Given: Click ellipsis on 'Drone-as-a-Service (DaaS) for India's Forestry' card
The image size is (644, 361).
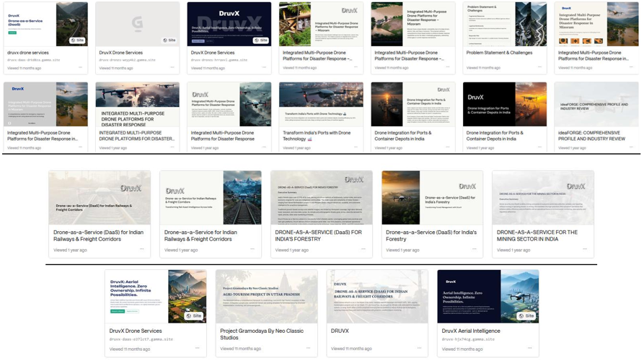Looking at the screenshot, I should (474, 249).
